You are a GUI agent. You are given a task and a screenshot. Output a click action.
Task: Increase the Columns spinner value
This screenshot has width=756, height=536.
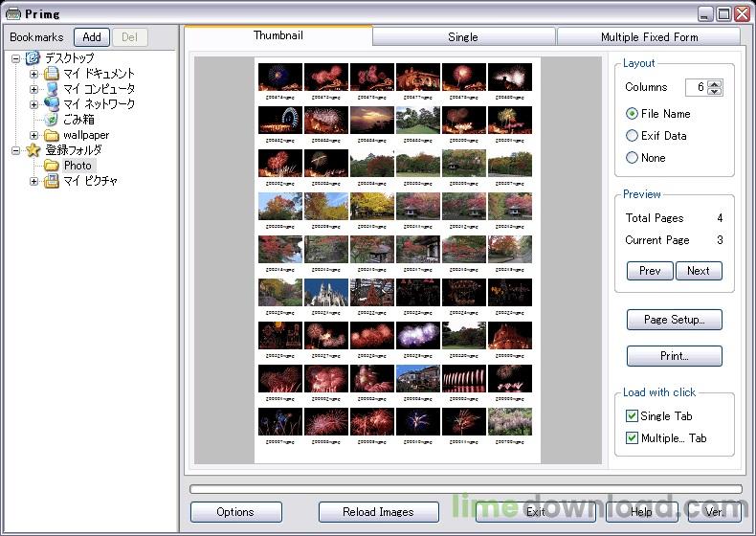tap(716, 83)
